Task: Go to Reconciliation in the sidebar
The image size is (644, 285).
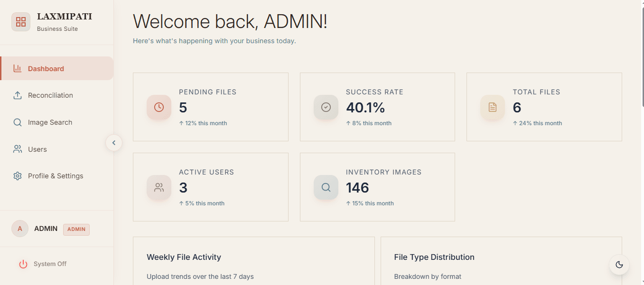Action: (50, 95)
